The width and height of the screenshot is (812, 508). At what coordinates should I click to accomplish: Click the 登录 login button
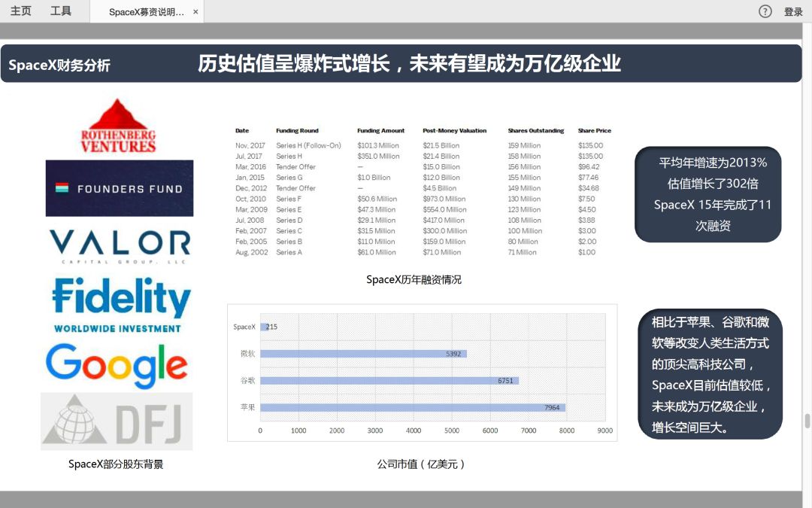pyautogui.click(x=793, y=11)
